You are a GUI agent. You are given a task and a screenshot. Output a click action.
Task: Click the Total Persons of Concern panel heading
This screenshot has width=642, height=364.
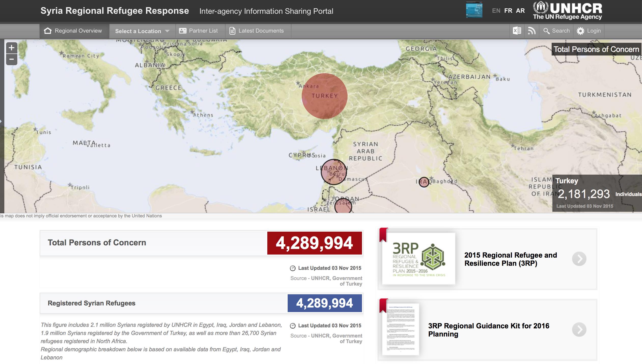(x=97, y=243)
